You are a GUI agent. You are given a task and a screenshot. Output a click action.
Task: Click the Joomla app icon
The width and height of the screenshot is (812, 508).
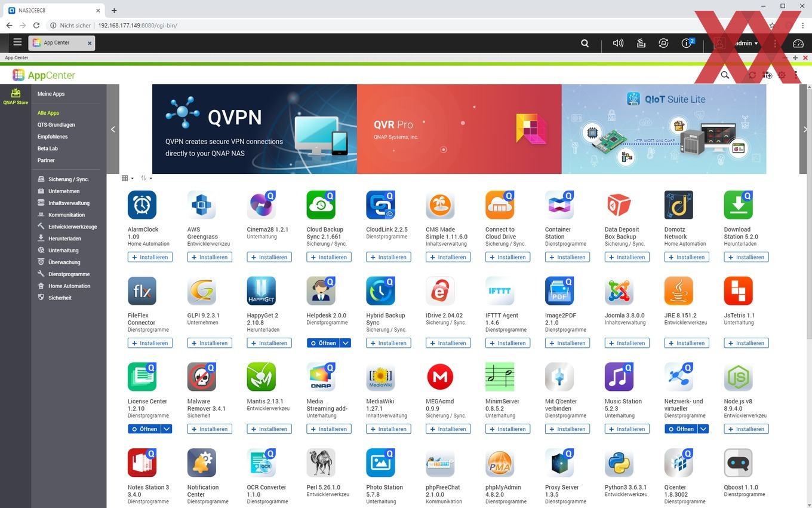[619, 291]
